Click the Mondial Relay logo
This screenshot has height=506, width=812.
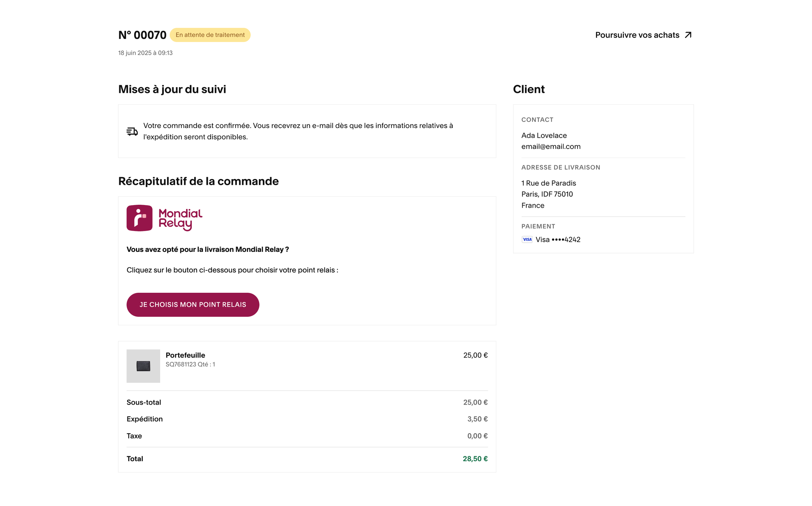click(165, 218)
